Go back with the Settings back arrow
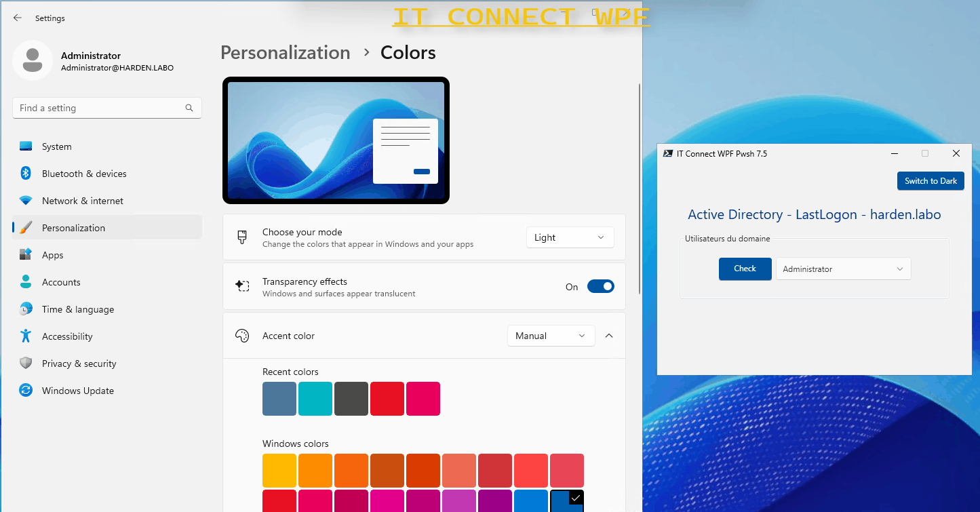The width and height of the screenshot is (980, 512). (x=18, y=18)
